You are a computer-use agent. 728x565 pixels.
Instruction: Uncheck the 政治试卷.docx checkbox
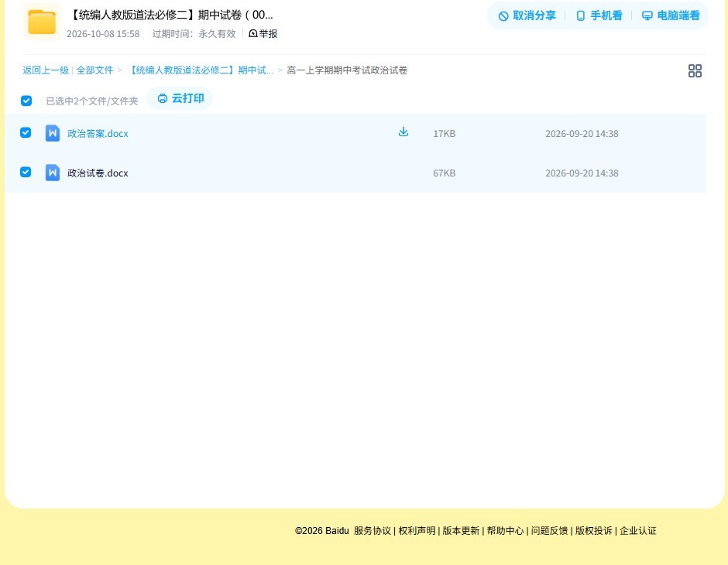pos(26,172)
